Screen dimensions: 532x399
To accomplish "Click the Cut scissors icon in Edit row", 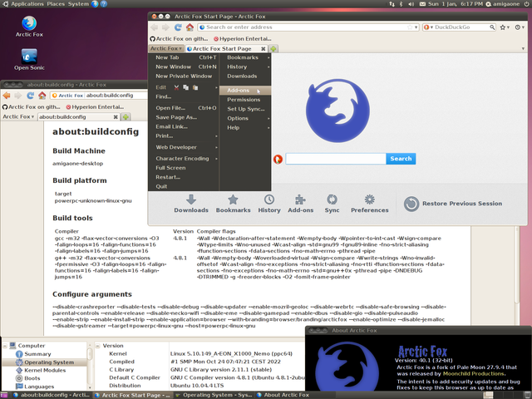I will pyautogui.click(x=176, y=87).
